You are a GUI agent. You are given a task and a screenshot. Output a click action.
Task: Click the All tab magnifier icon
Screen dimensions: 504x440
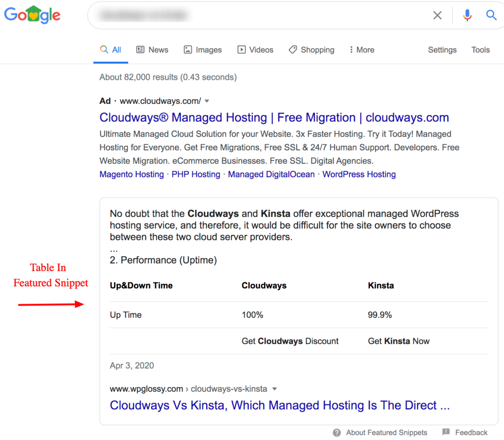click(104, 49)
